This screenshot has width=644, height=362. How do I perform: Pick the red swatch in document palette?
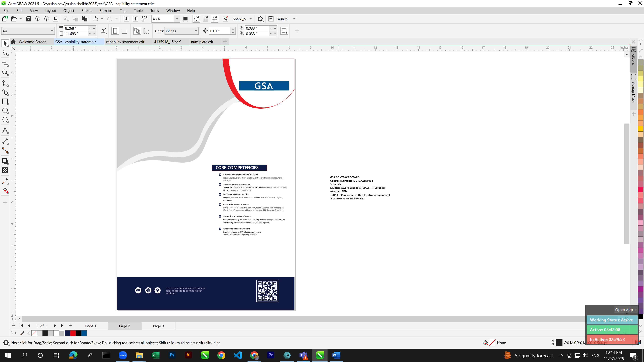point(73,333)
